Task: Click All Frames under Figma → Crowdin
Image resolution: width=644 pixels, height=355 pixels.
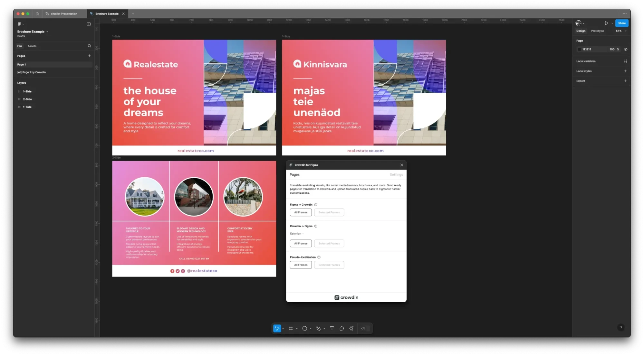Action: coord(301,212)
